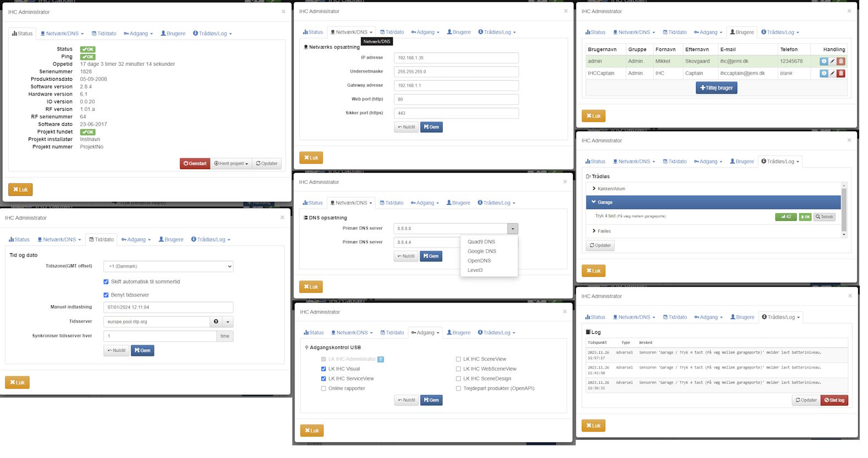
Task: Close the Brugere dialog with the X
Action: coord(849,11)
